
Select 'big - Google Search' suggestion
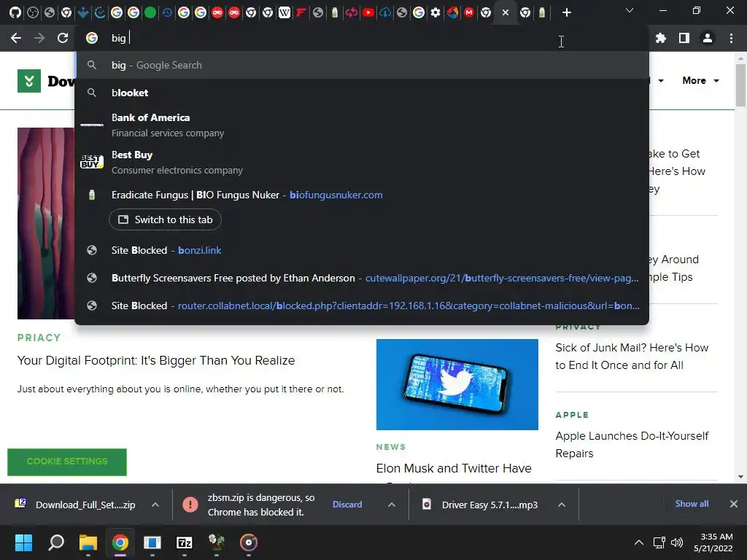coord(362,65)
